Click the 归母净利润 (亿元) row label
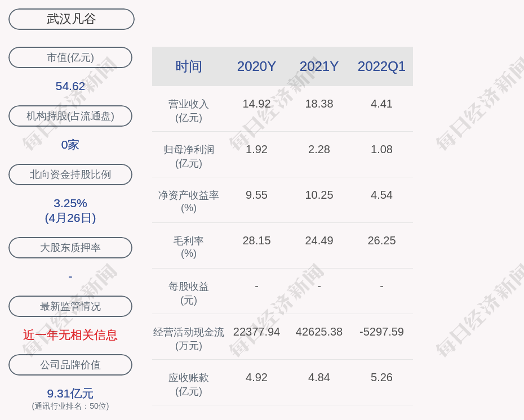Screen dimensions: 524x420 coord(189,157)
